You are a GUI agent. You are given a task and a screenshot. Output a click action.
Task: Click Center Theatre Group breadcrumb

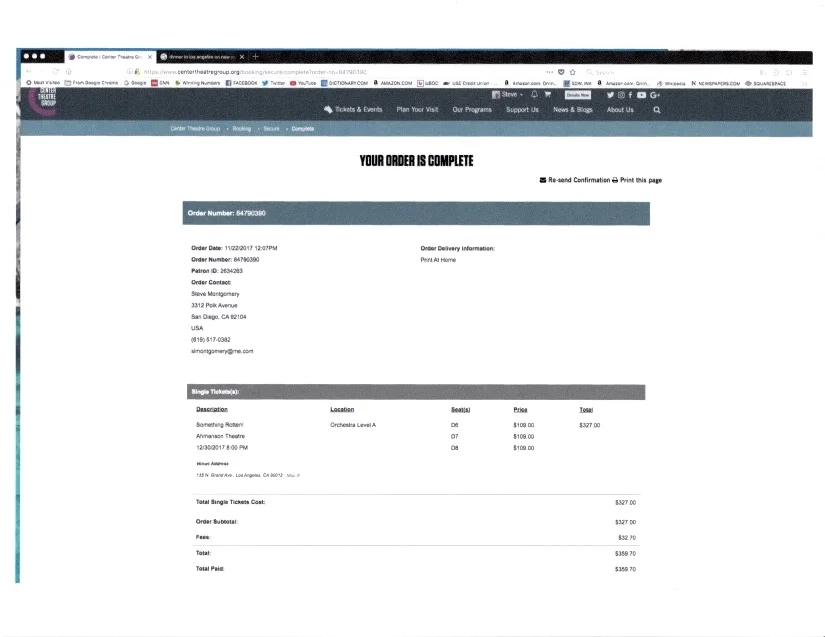coord(195,128)
